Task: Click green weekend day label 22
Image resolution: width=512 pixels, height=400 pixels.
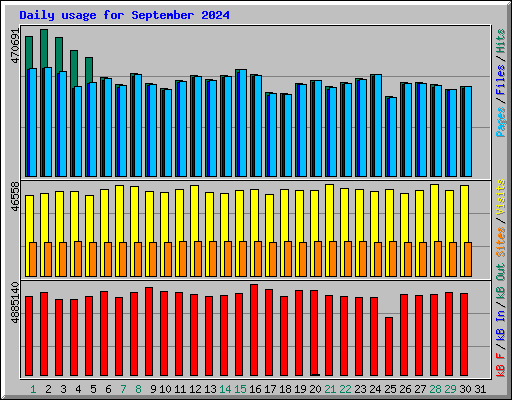Action: coord(345,389)
